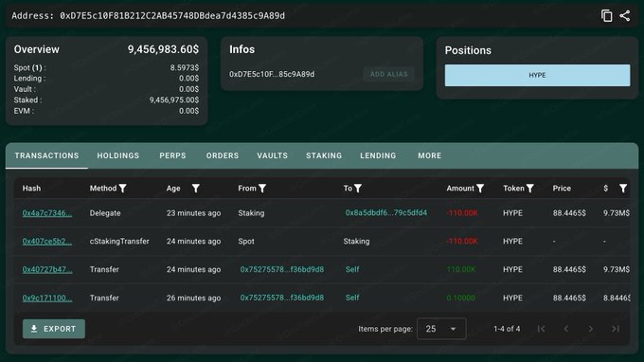Viewport: 644px width, 362px height.
Task: Click Self in the 26 minutes row
Action: (x=352, y=298)
